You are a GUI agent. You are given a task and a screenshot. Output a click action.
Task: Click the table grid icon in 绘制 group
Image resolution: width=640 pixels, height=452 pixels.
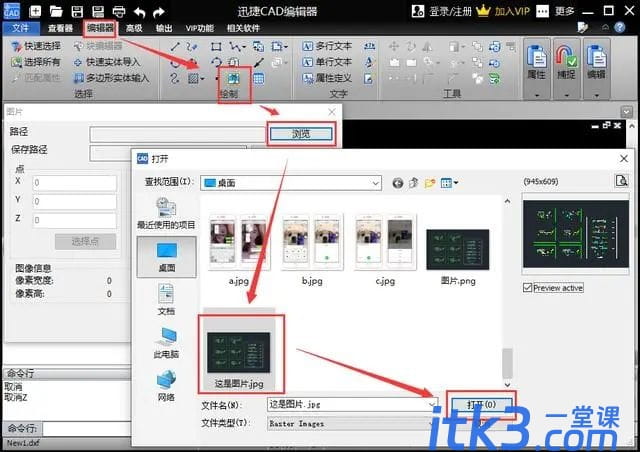[259, 78]
